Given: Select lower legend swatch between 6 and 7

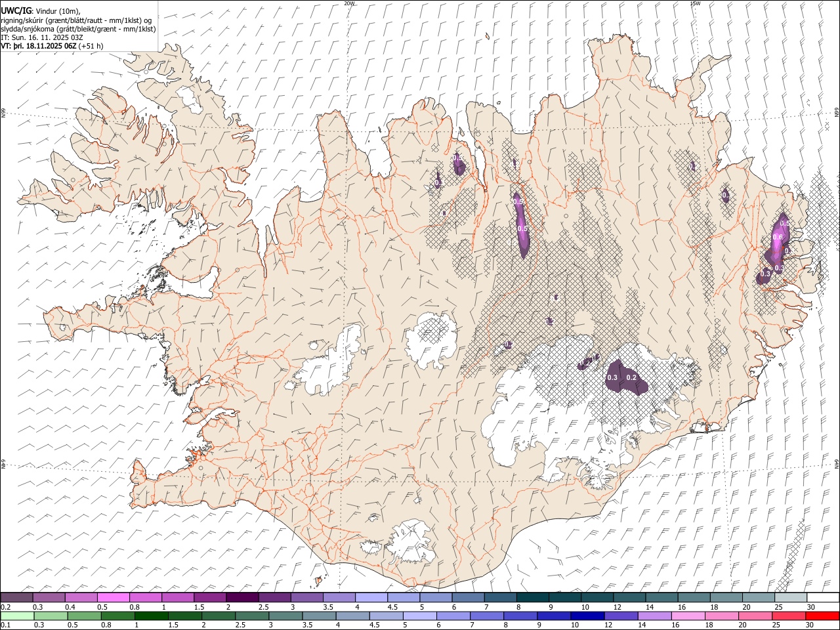Looking at the screenshot, I should click(x=453, y=616).
